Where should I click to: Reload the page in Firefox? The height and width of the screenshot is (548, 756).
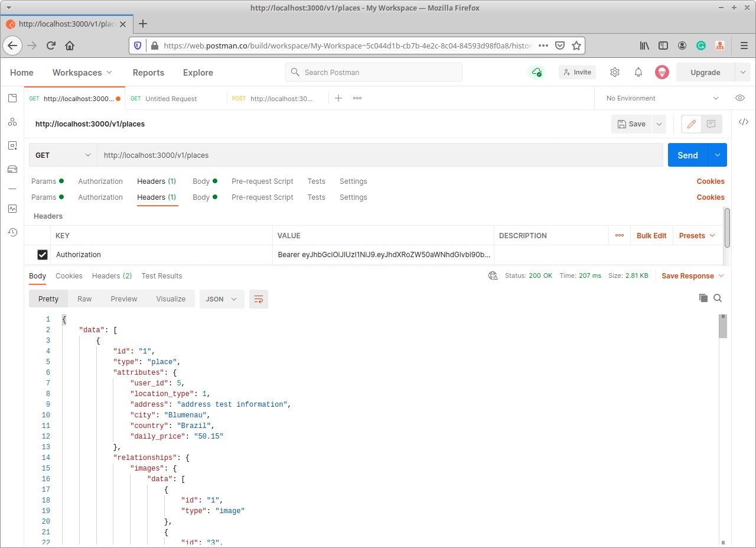point(51,46)
